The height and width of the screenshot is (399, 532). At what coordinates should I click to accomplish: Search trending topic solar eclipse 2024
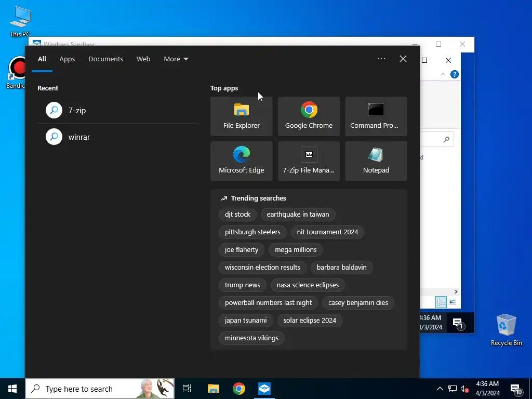[x=310, y=320]
